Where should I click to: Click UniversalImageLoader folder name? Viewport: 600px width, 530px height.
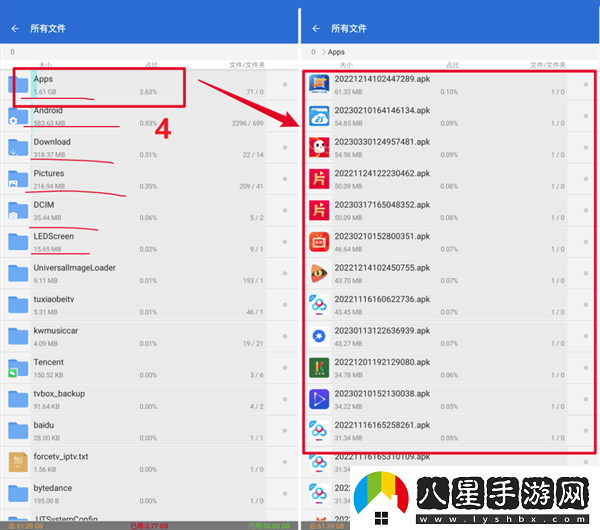pos(75,268)
